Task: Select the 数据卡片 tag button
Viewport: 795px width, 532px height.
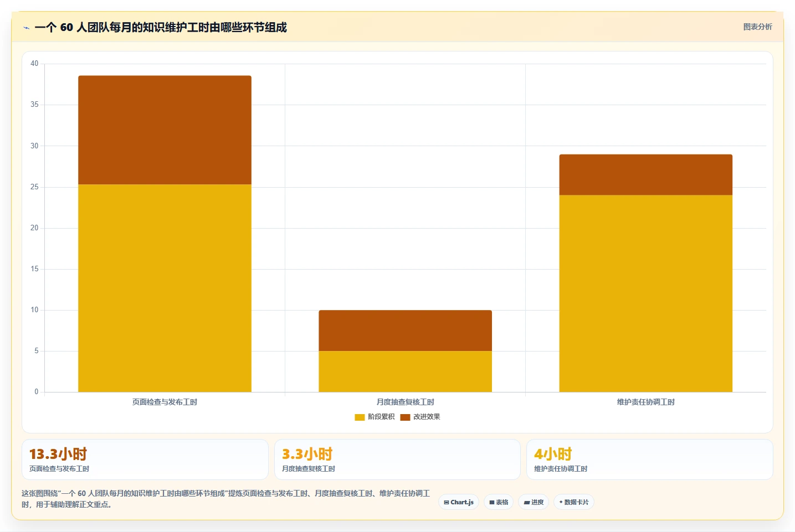Action: (574, 502)
